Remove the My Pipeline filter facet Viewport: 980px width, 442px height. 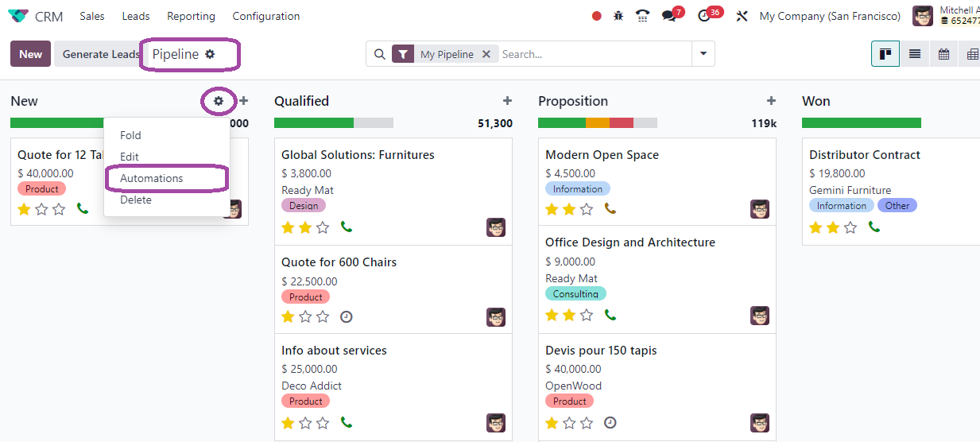coord(486,54)
